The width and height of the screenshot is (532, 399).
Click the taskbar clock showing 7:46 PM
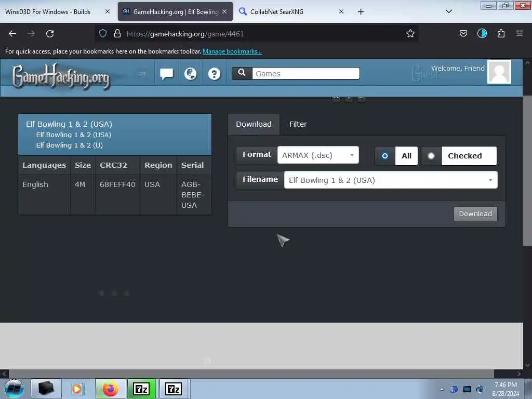[505, 389]
